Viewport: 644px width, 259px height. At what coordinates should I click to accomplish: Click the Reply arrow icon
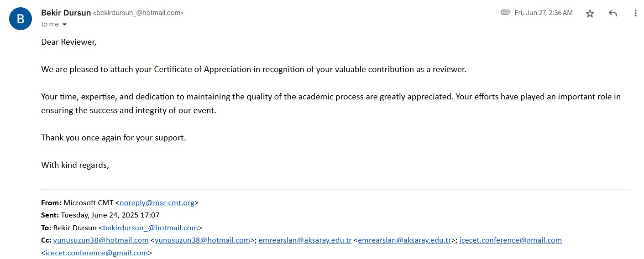pyautogui.click(x=613, y=13)
